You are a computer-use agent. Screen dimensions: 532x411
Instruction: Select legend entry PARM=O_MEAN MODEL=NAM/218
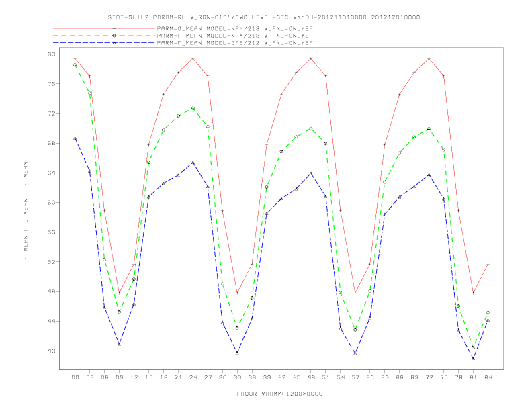234,29
